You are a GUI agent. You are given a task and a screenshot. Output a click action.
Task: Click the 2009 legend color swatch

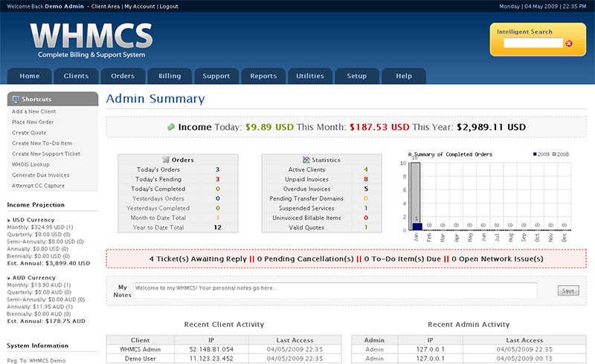pyautogui.click(x=535, y=155)
